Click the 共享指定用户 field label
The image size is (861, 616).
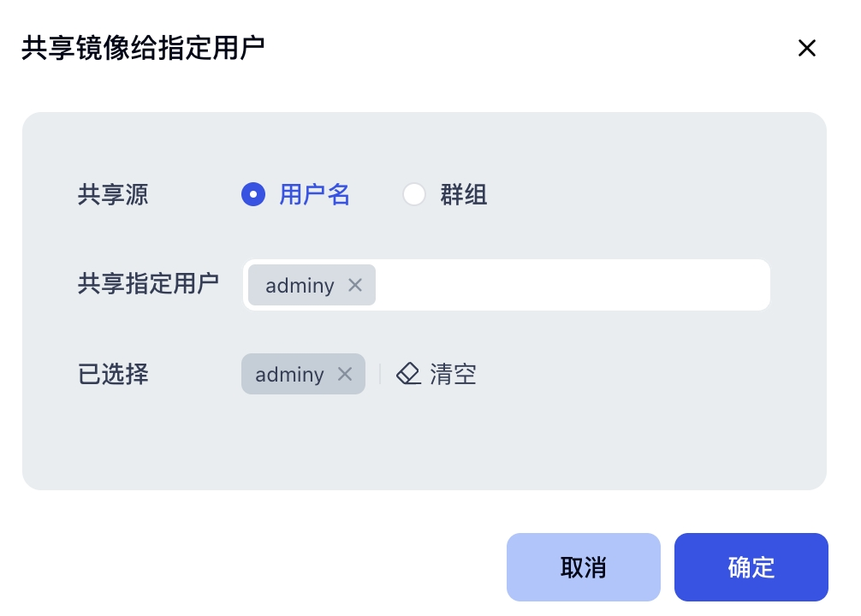(148, 284)
